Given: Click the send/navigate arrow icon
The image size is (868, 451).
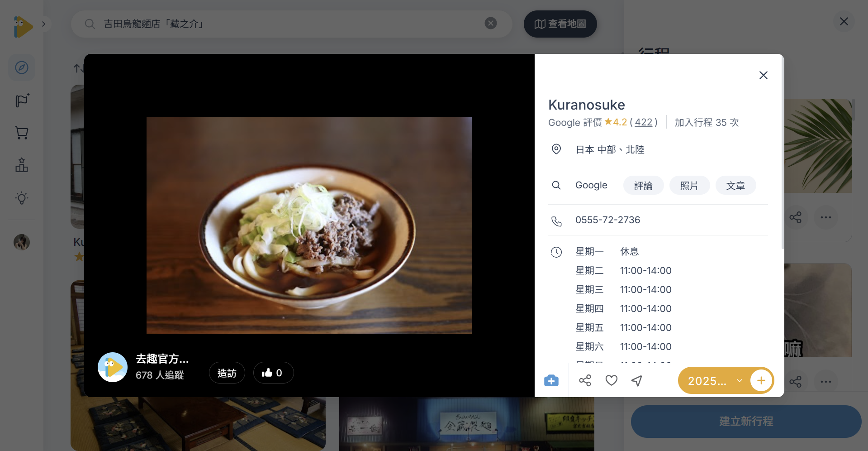Looking at the screenshot, I should pos(636,380).
